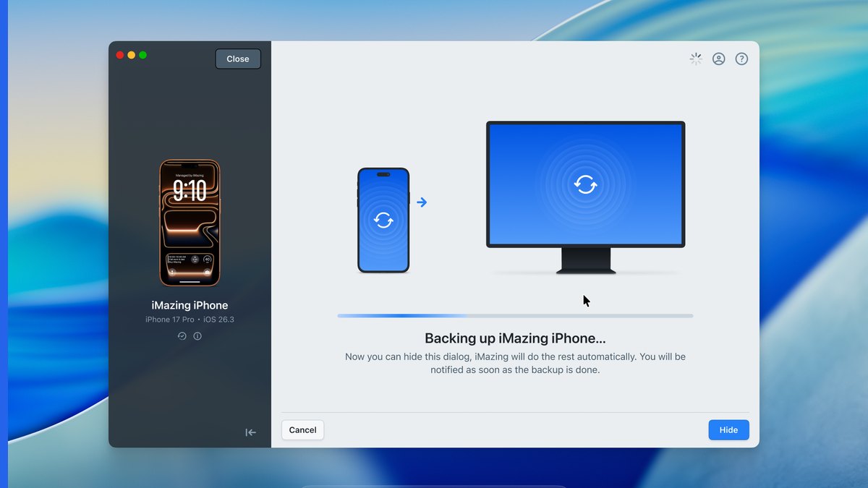Click the "Backing up iMazing iPhone..." heading
The height and width of the screenshot is (488, 868).
(x=515, y=338)
